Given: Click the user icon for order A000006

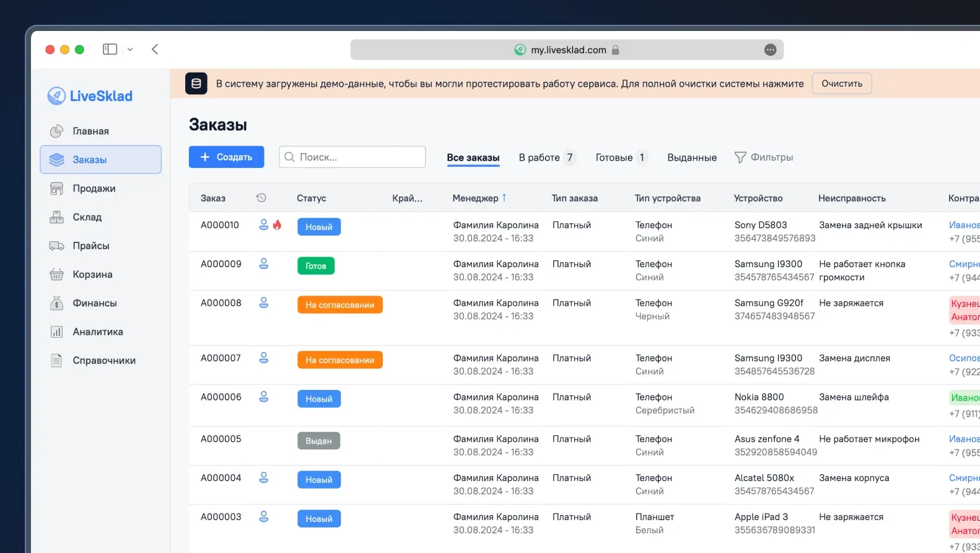Looking at the screenshot, I should coord(264,397).
